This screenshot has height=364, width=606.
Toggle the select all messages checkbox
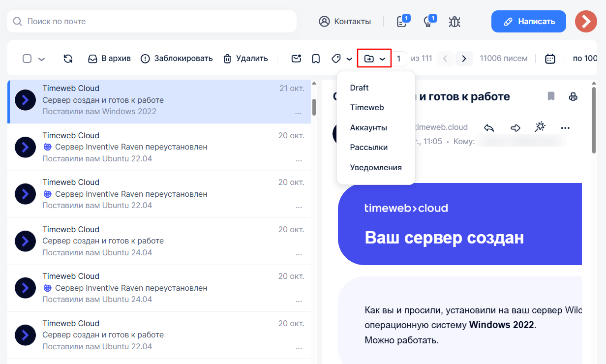tap(27, 59)
